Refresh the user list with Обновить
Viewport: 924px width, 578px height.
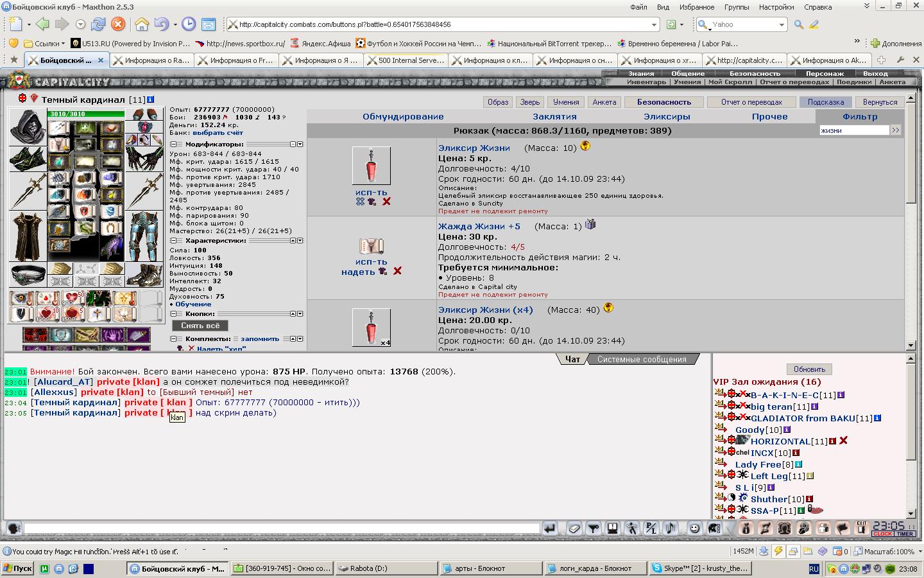(809, 369)
